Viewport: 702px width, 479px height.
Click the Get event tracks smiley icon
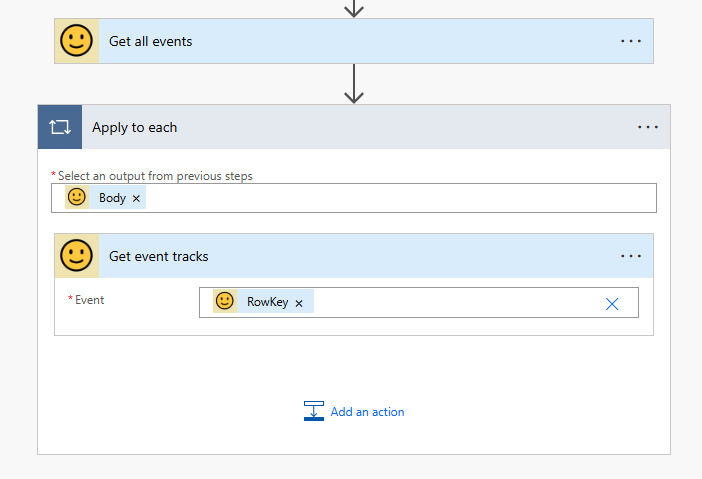pyautogui.click(x=76, y=256)
